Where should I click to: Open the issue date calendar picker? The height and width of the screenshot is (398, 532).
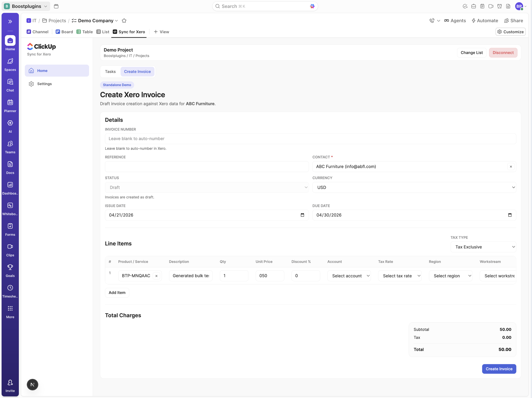tap(302, 215)
